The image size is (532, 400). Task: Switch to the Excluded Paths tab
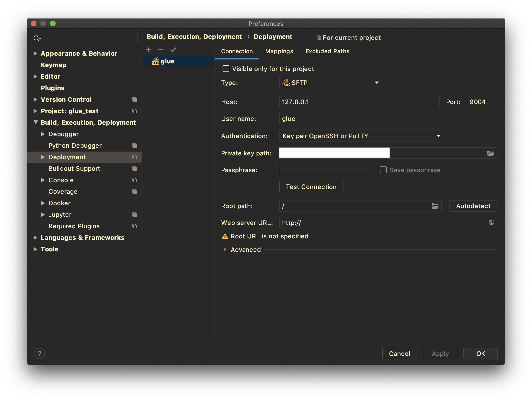point(327,51)
